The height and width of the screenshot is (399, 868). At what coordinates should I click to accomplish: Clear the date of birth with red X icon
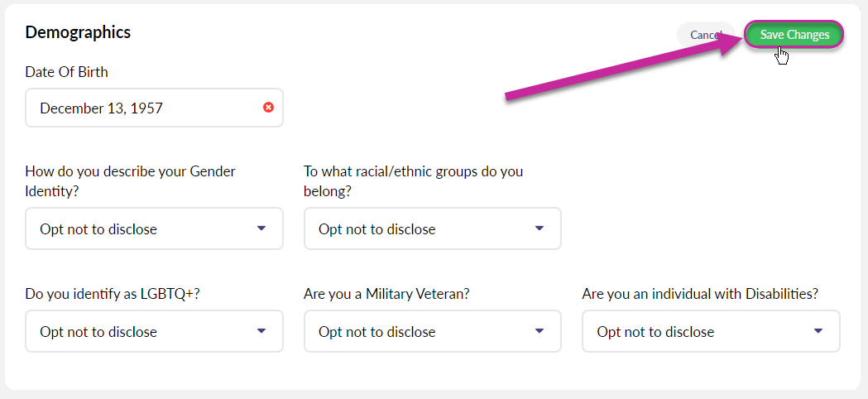[268, 108]
